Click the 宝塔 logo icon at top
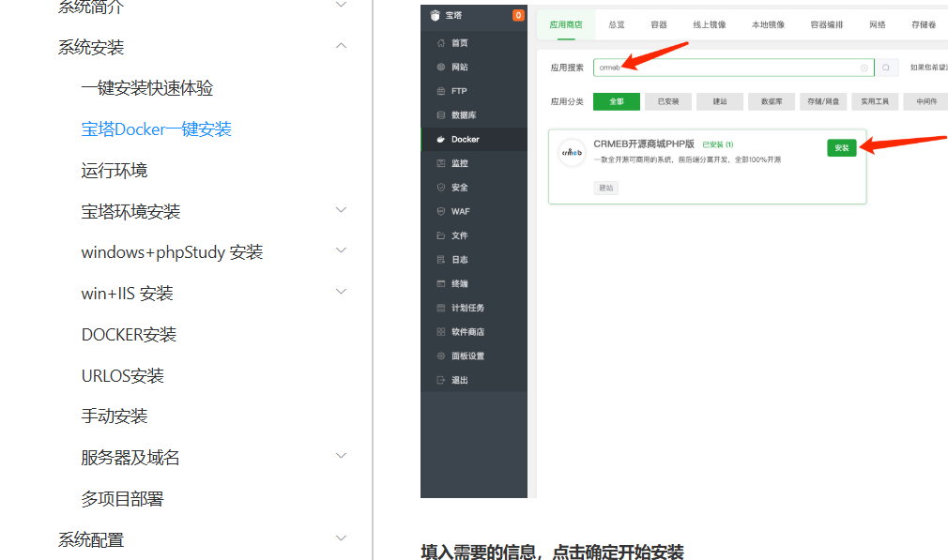The image size is (948, 560). 435,15
